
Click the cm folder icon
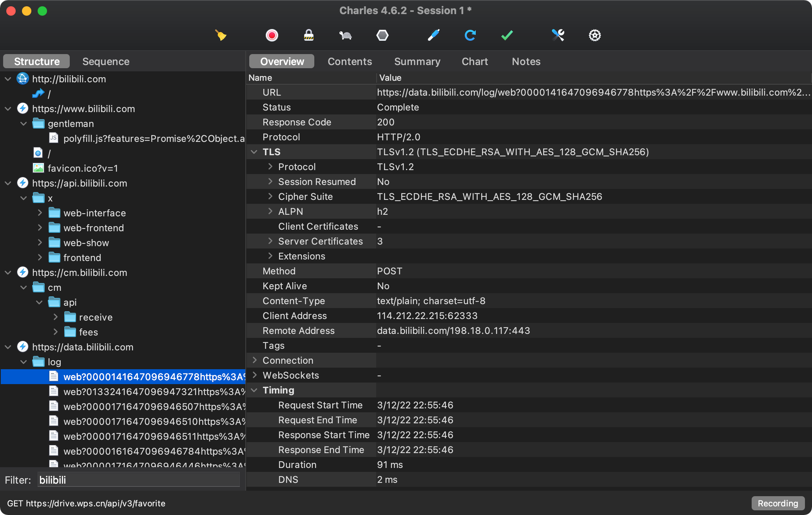click(38, 287)
